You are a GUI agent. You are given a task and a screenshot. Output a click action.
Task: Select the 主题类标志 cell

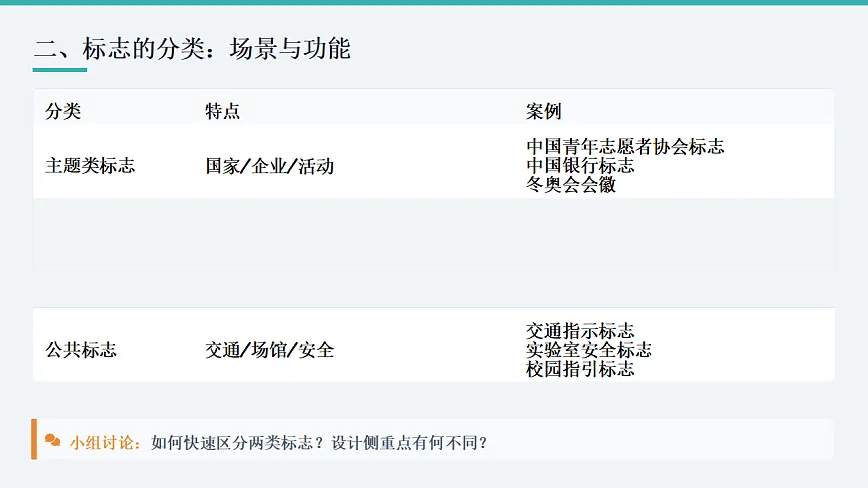click(90, 166)
